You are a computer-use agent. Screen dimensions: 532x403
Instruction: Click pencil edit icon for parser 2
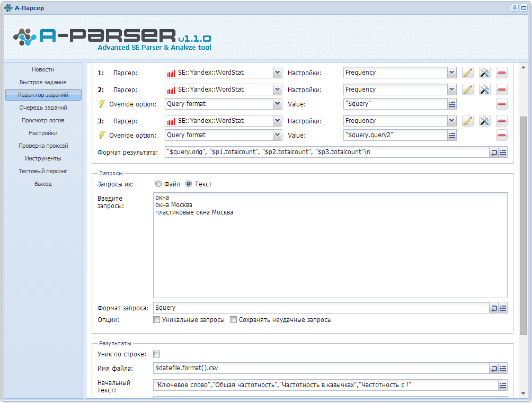point(467,89)
